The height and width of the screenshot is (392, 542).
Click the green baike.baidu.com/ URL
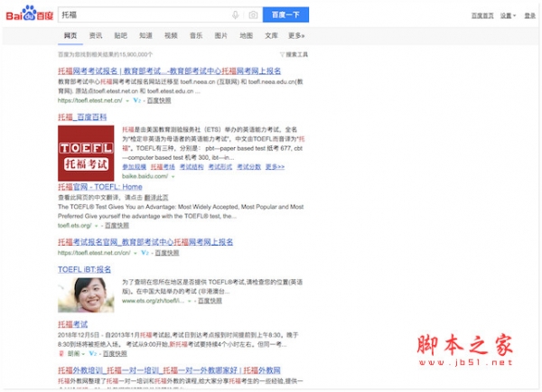pos(145,176)
